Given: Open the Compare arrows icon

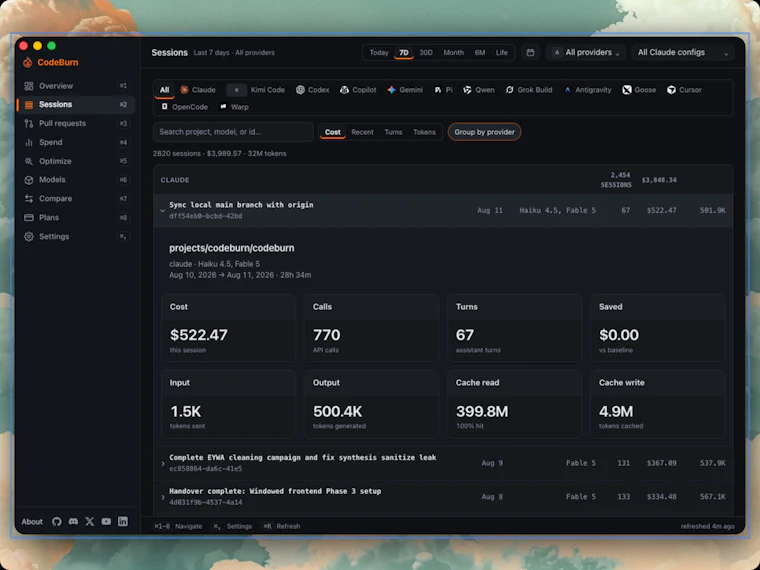Looking at the screenshot, I should (x=29, y=199).
